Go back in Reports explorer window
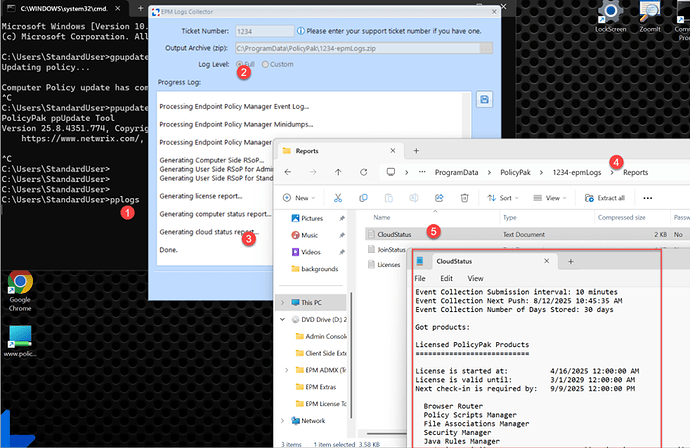Viewport: 690px width, 448px height. click(288, 172)
